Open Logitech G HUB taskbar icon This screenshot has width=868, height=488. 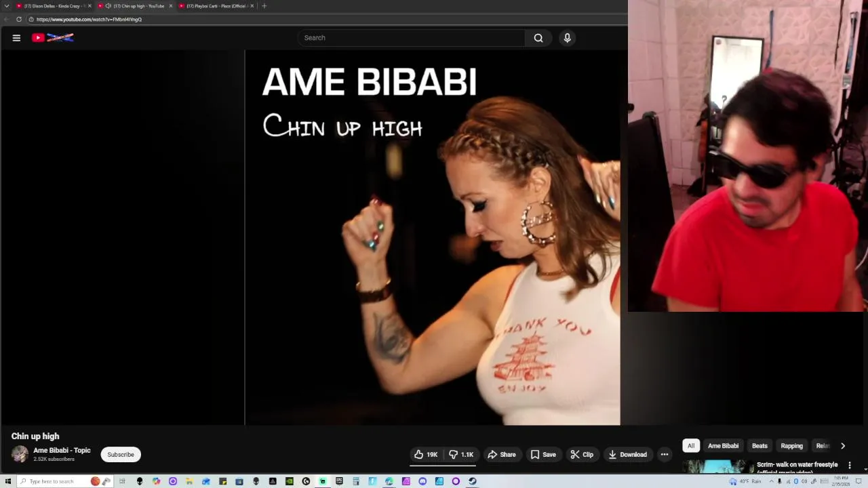pyautogui.click(x=306, y=481)
